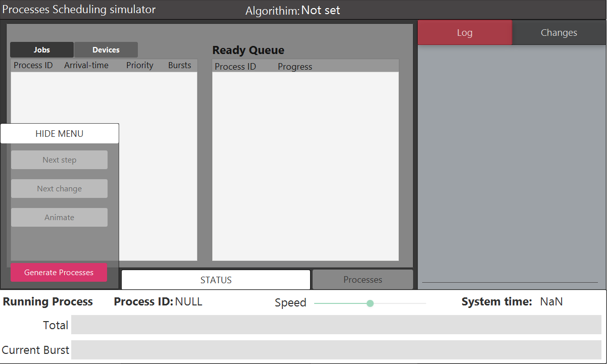This screenshot has width=607, height=364.
Task: Show the Processes tab
Action: tap(363, 280)
